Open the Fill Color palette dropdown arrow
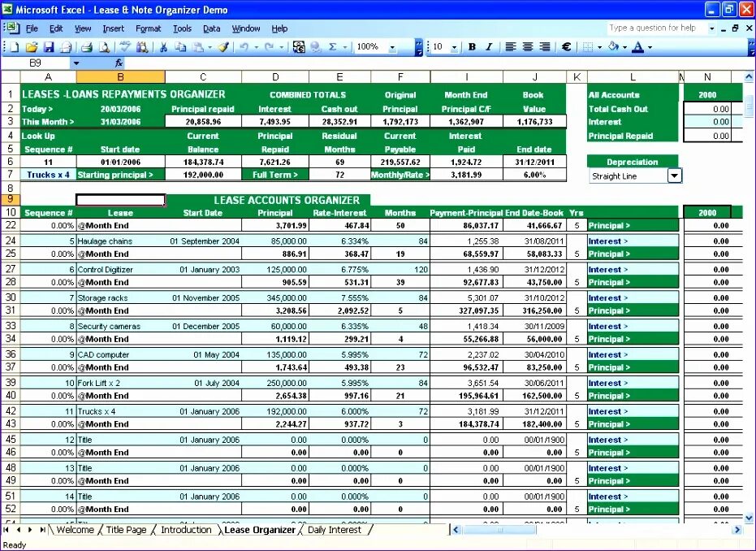This screenshot has width=756, height=551. (x=625, y=47)
